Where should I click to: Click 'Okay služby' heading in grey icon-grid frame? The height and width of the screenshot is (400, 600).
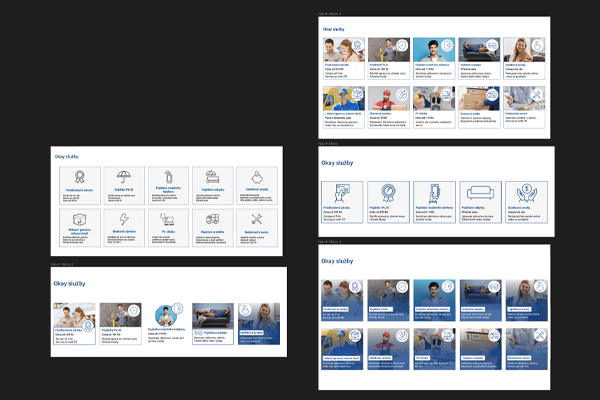67,157
